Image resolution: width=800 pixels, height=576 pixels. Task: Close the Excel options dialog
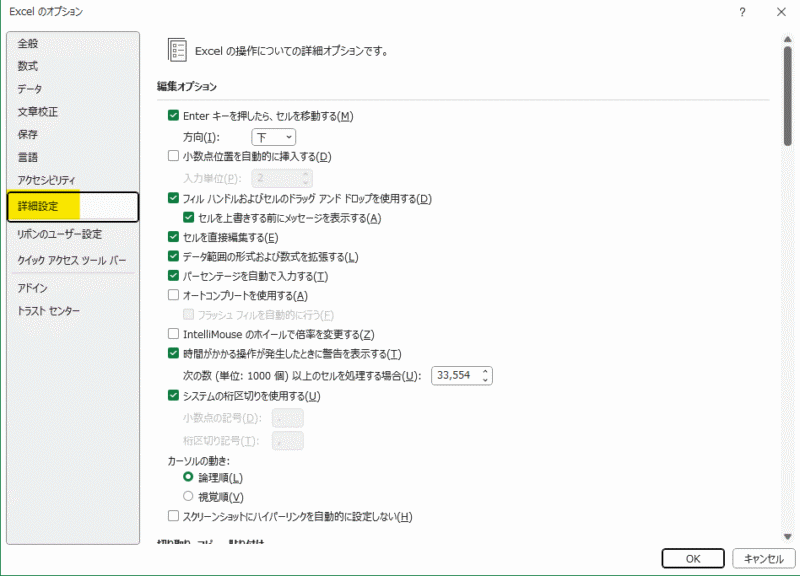pyautogui.click(x=781, y=12)
